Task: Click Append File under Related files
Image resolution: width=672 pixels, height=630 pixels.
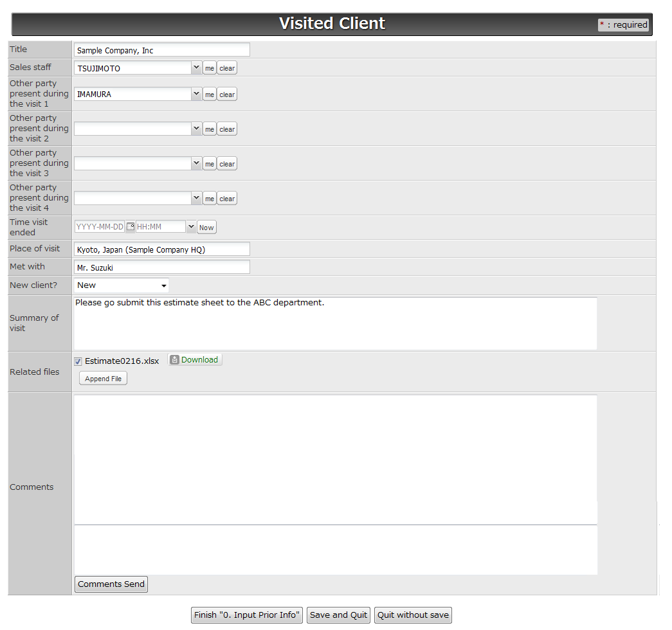Action: (103, 378)
